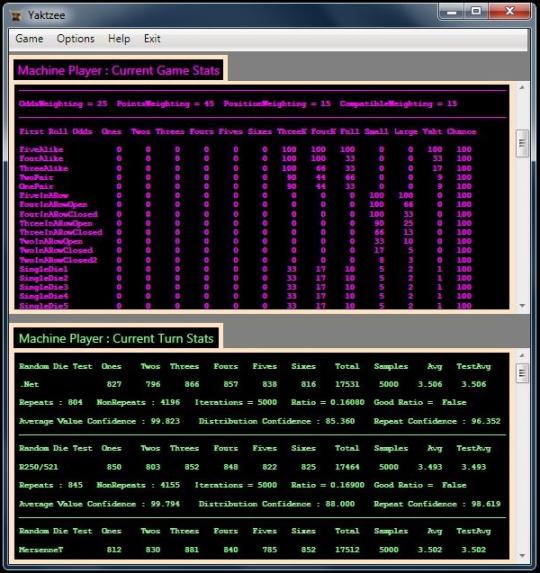Viewport: 540px width, 573px height.
Task: Click the 'Ratio = 0.16080' text
Action: click(x=328, y=402)
